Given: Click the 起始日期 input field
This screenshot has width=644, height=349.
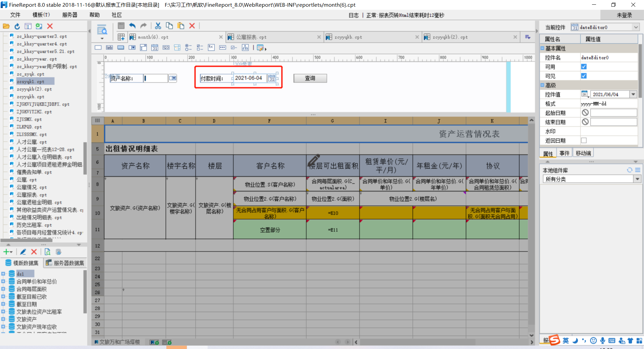Looking at the screenshot, I should (613, 113).
